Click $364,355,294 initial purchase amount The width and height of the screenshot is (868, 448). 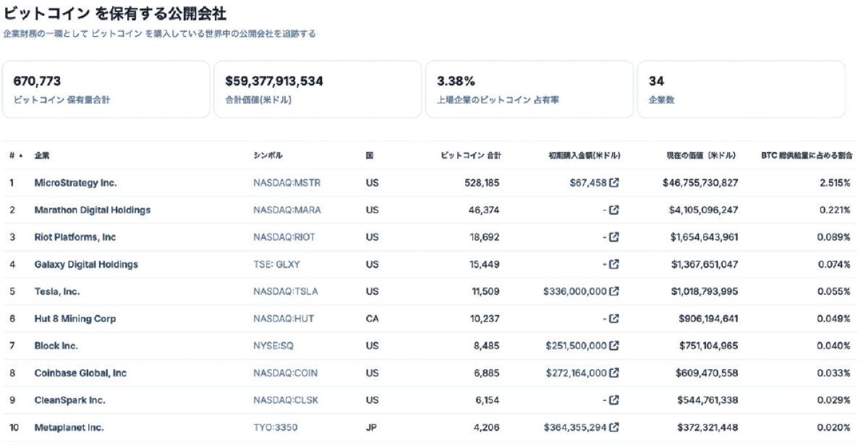click(575, 427)
